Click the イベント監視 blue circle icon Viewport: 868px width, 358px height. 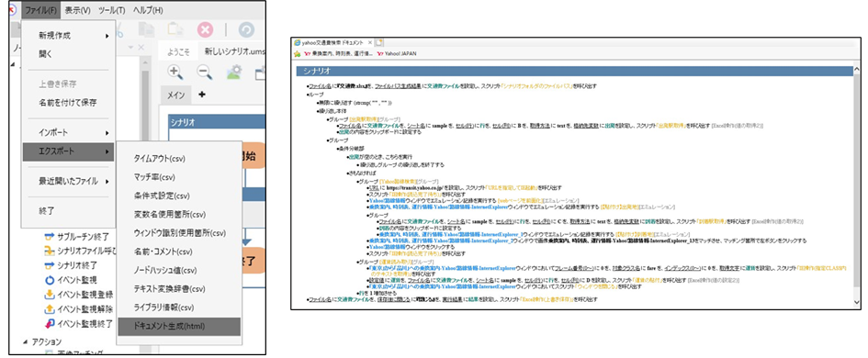50,280
